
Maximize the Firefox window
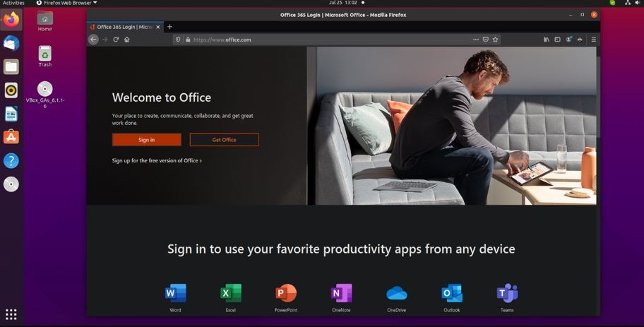click(582, 15)
